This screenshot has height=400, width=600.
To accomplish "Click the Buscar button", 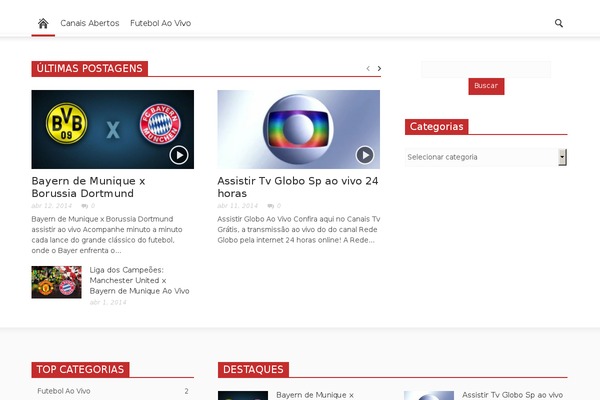I will tap(486, 86).
